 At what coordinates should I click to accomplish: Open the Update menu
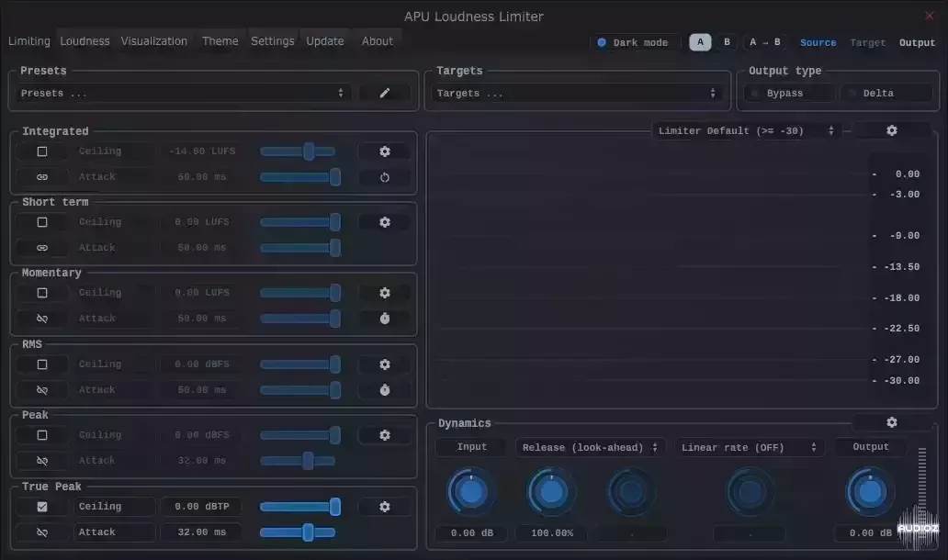324,41
